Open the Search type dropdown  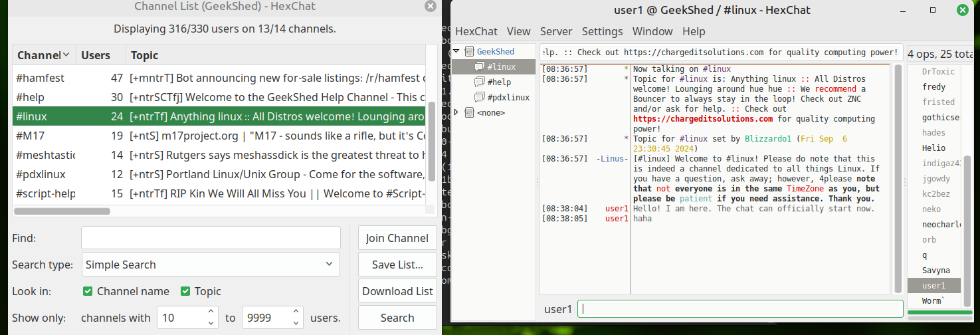(211, 265)
